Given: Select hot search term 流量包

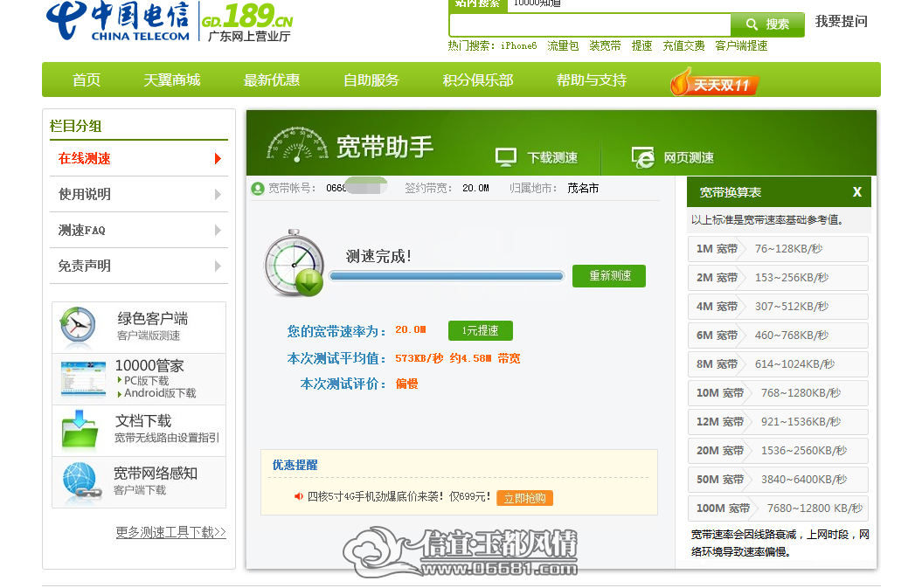Looking at the screenshot, I should [563, 45].
